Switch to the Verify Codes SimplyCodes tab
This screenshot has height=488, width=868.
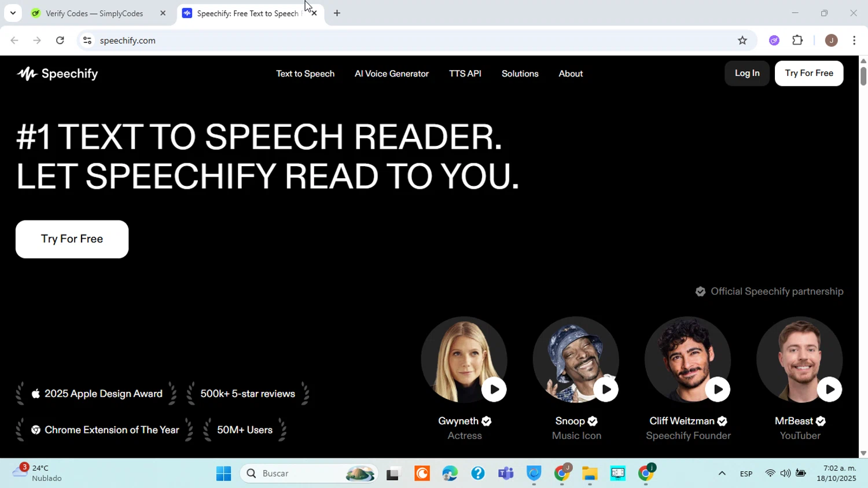click(94, 13)
